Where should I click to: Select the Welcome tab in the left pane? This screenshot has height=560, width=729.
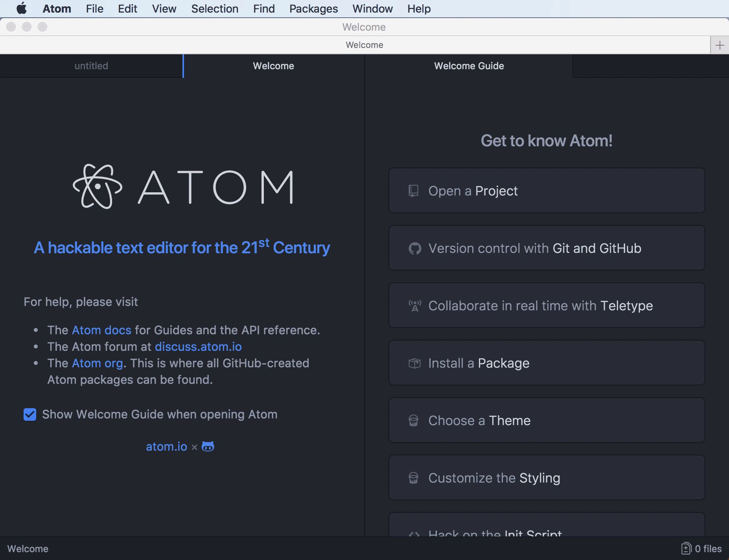tap(273, 66)
